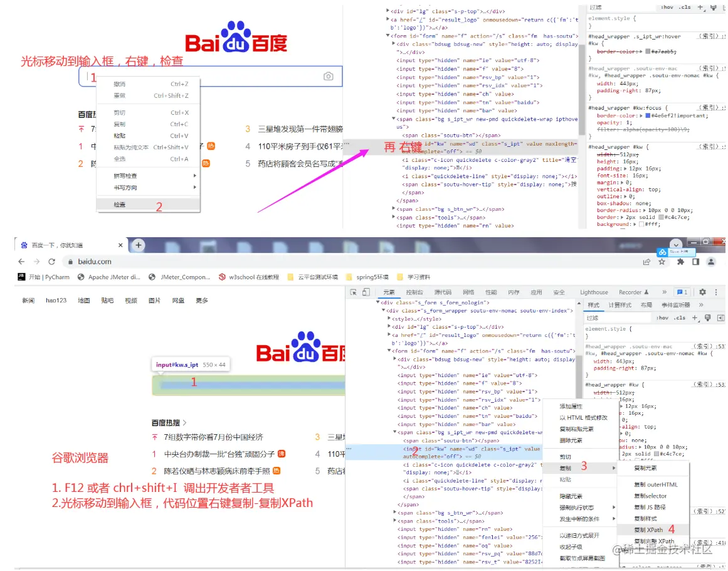Open the 贴吧 link
Screen dimensions: 728x571
point(107,301)
